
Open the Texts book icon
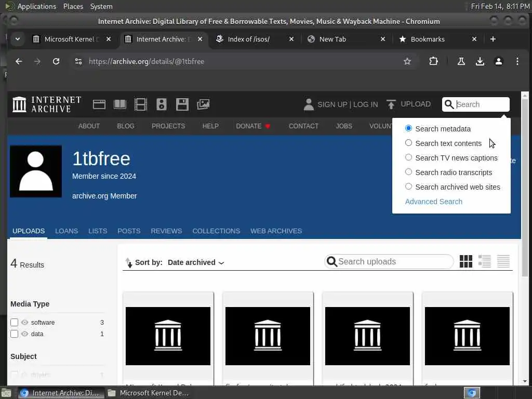click(120, 104)
